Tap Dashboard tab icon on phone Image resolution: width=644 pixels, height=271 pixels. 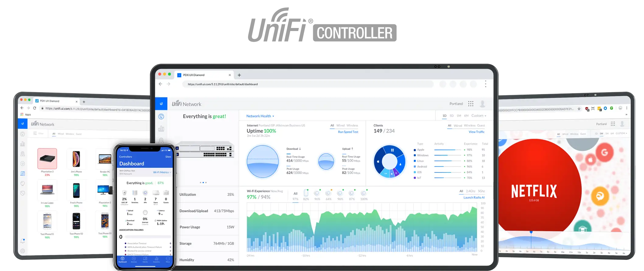pos(122,259)
